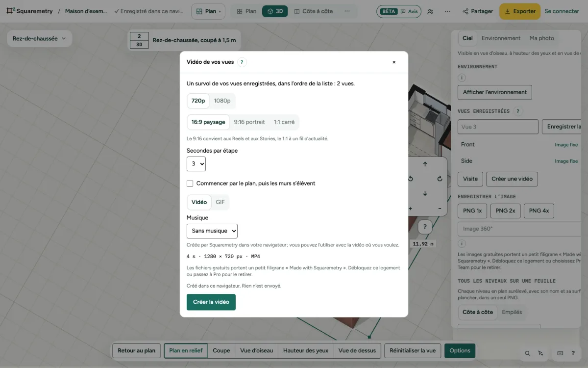Open the help icon beside Vidéo de vos vues

click(242, 62)
